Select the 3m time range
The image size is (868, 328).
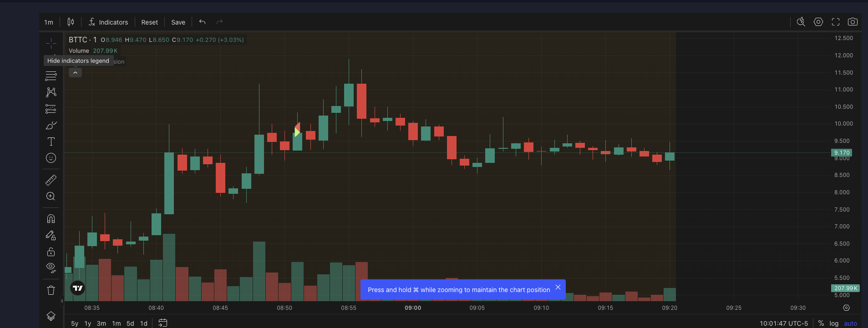click(101, 323)
